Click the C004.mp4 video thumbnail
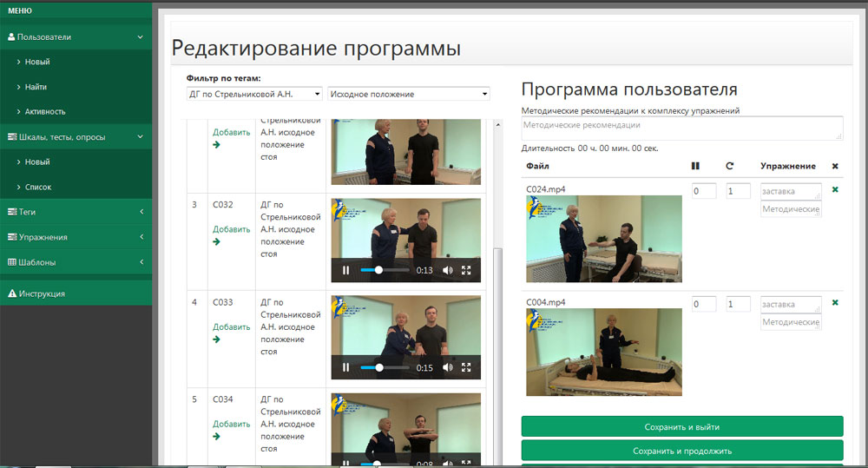The image size is (868, 468). (604, 353)
